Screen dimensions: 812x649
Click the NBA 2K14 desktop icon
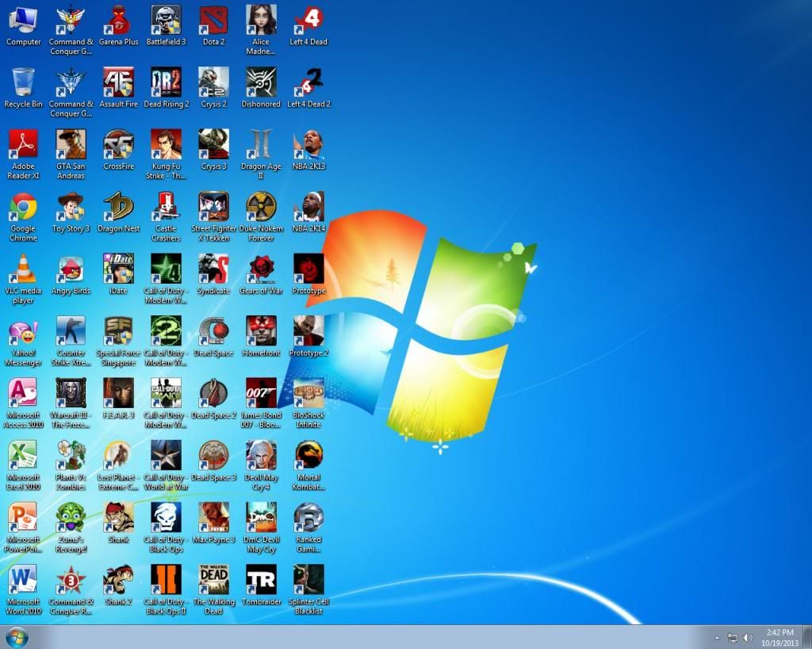[308, 212]
